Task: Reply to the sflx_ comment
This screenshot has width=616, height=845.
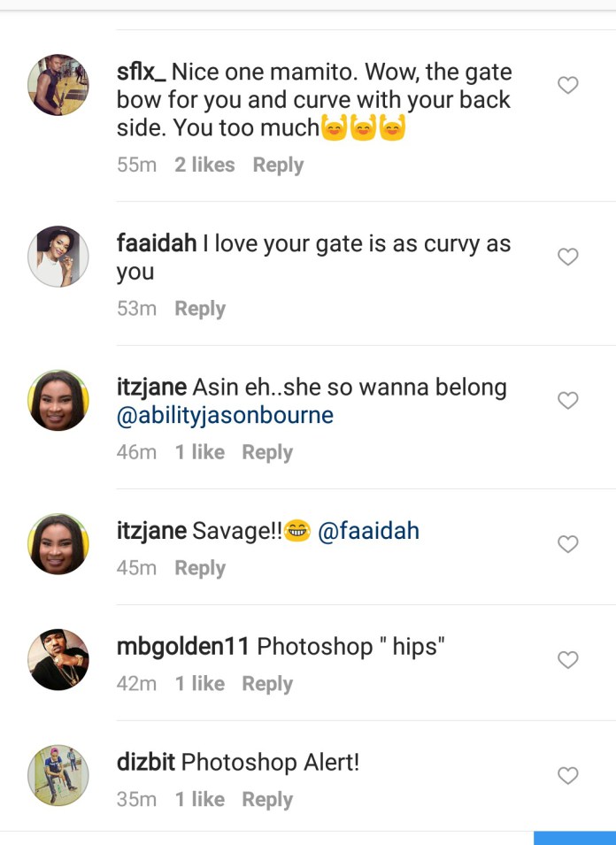Action: 278,165
